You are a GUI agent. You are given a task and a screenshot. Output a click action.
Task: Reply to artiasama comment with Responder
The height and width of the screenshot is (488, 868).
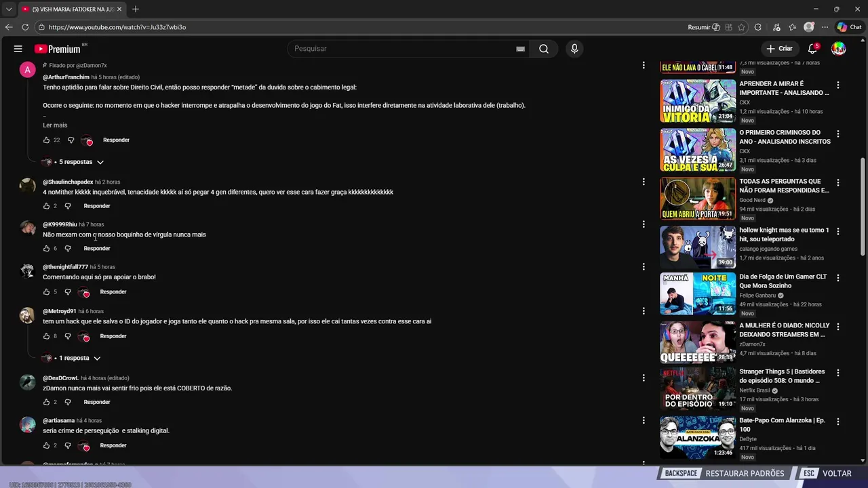tap(113, 445)
